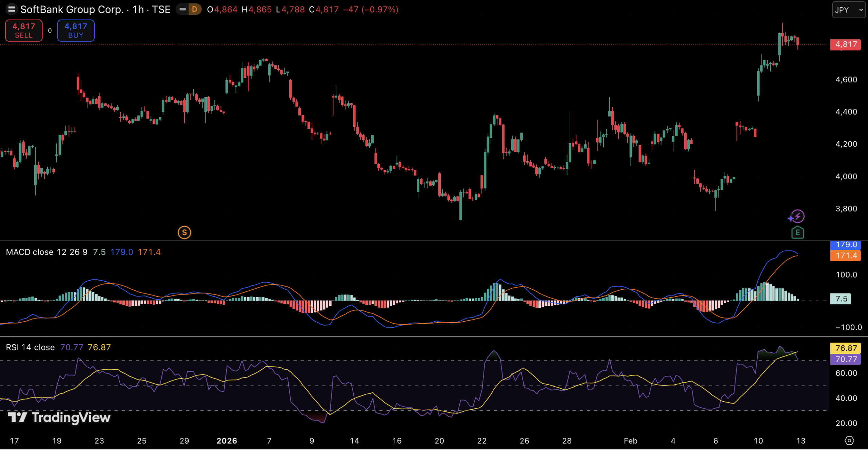The image size is (868, 450).
Task: Click the RSI 14 close legend
Action: tap(30, 347)
